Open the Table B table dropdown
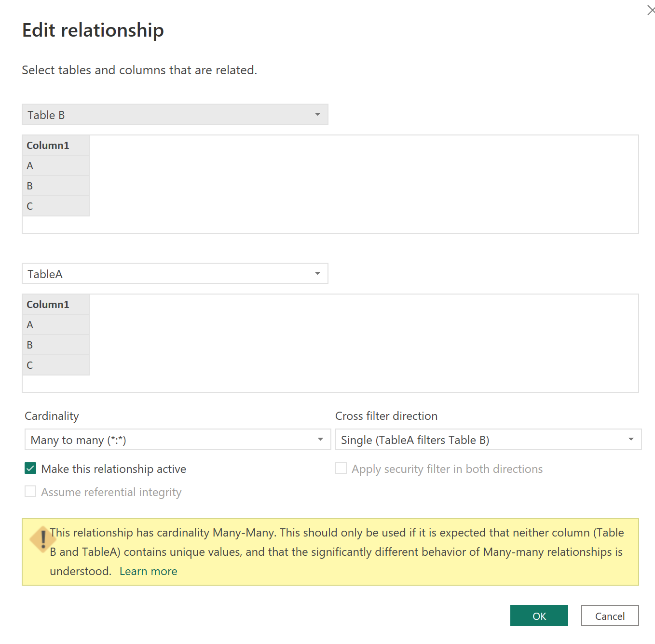 pyautogui.click(x=175, y=114)
